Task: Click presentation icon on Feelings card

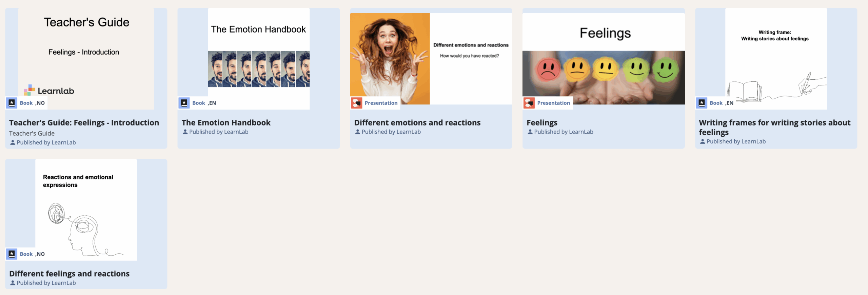Action: [529, 103]
